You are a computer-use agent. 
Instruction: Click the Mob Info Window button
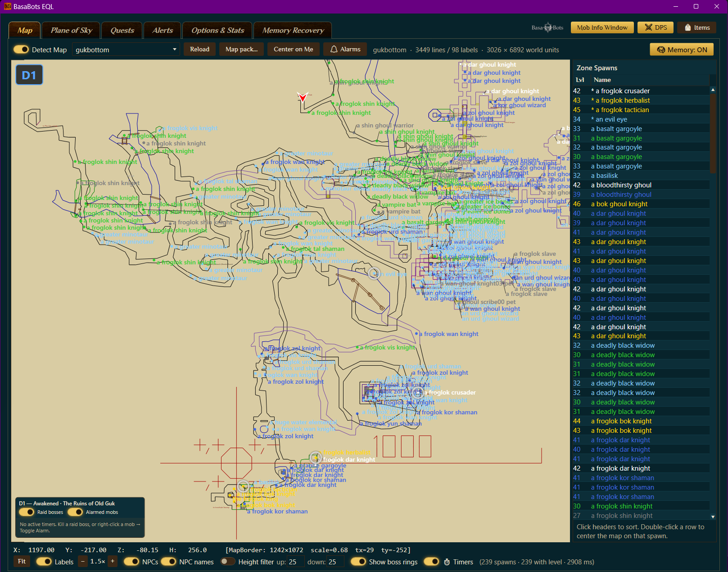tap(602, 27)
